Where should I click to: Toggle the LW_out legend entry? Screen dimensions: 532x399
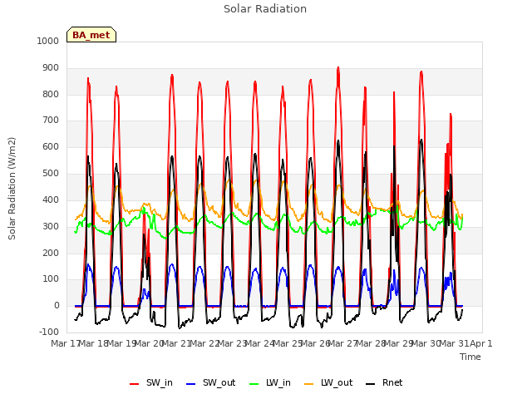pyautogui.click(x=328, y=382)
